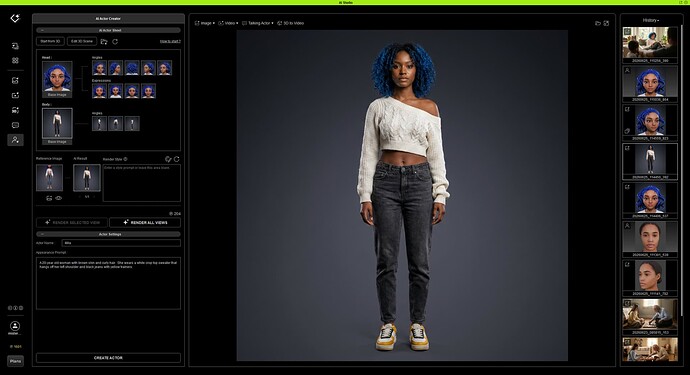Click the Start from 3D button
Screen dimensions: 690x375
click(50, 41)
